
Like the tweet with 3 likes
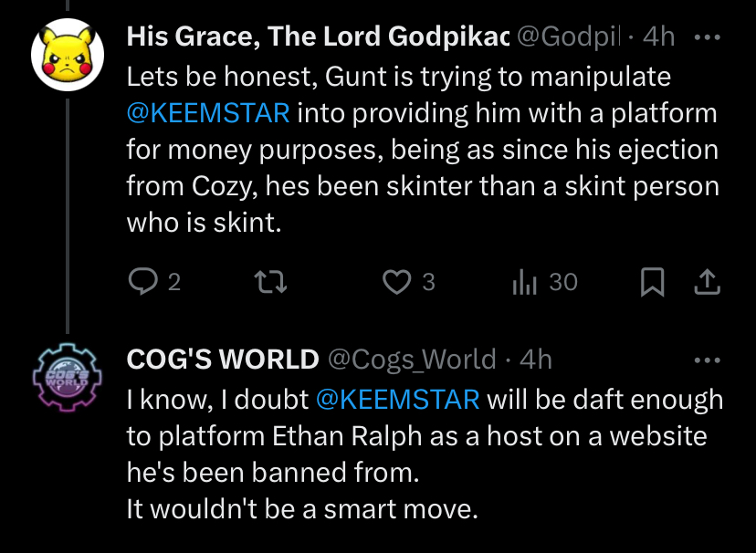tap(408, 282)
